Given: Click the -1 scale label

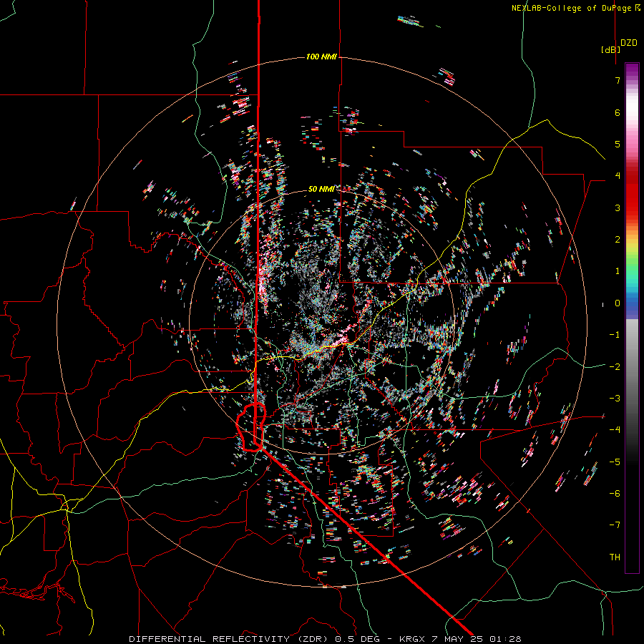Looking at the screenshot, I should tap(615, 335).
